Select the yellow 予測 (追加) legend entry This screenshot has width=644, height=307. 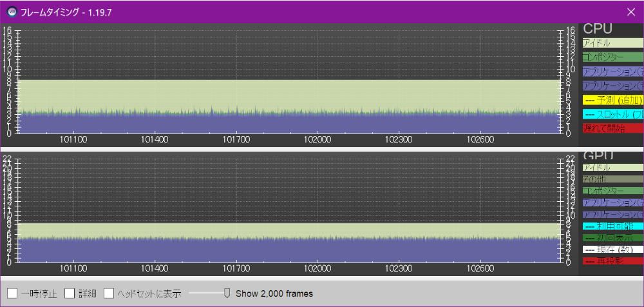tap(613, 100)
